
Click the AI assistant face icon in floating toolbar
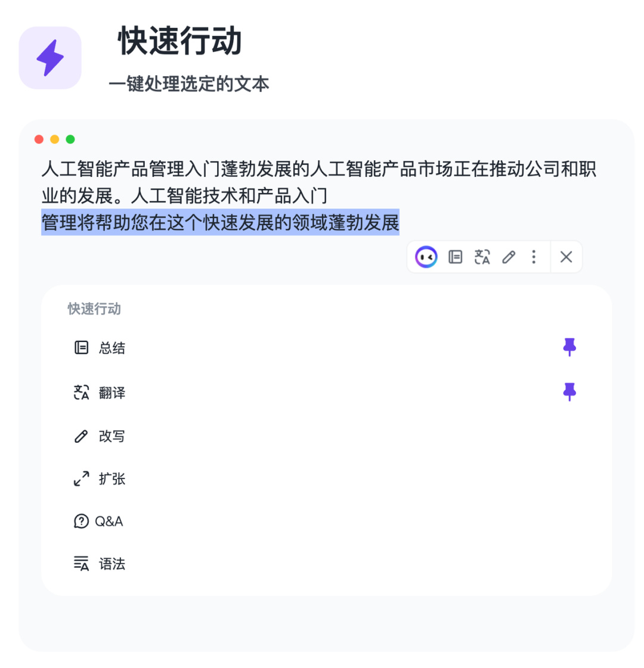pyautogui.click(x=426, y=257)
